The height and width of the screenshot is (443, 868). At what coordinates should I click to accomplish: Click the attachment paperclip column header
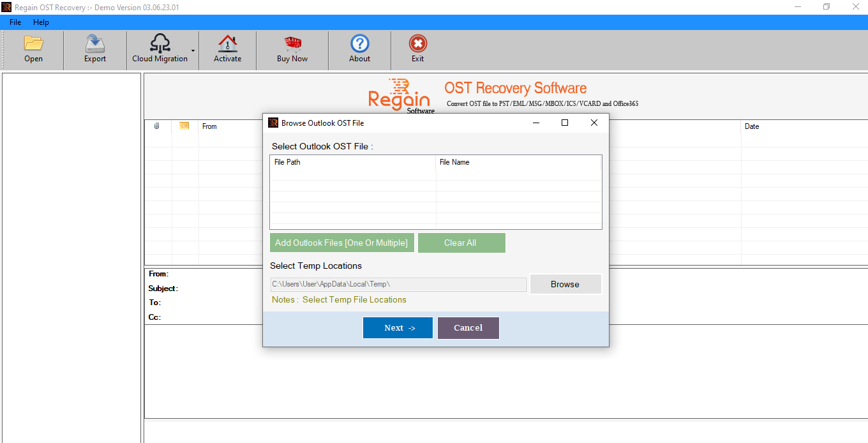(157, 126)
